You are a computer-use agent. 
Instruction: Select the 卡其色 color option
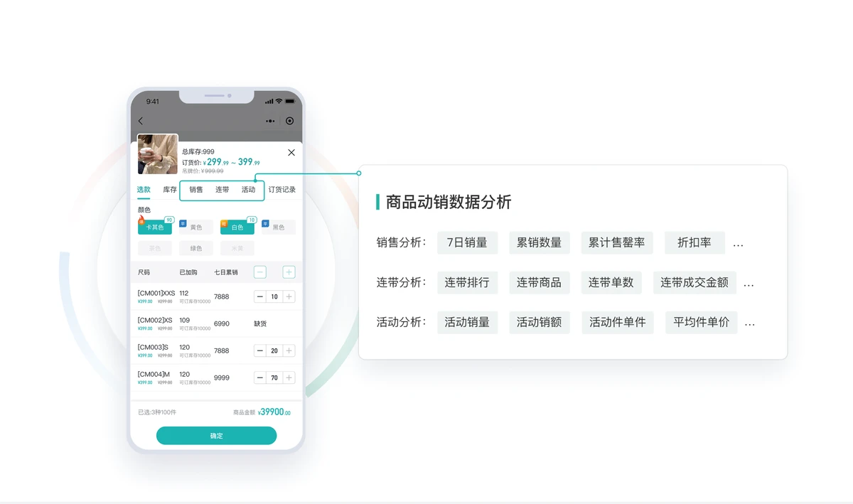click(x=155, y=227)
